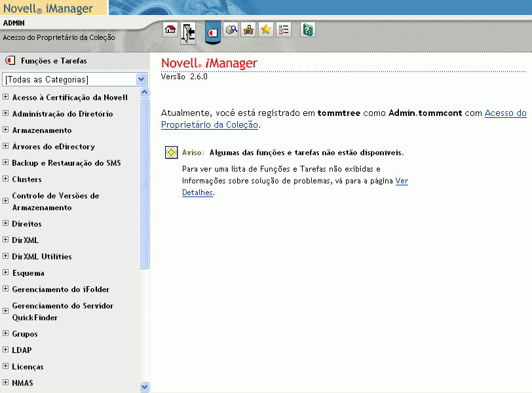532x393 pixels.
Task: Open the Help book icon
Action: (308, 29)
